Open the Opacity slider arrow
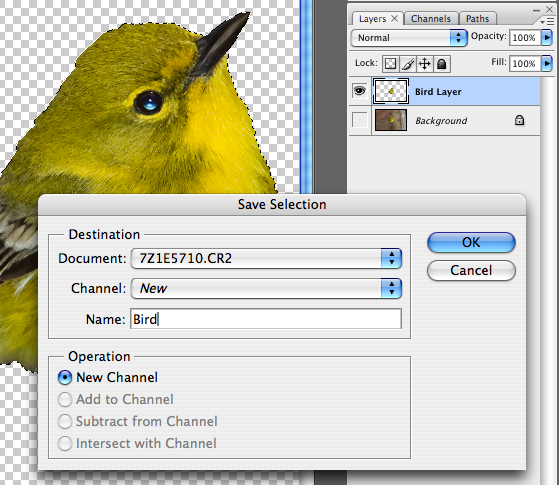The height and width of the screenshot is (485, 559). pos(547,37)
